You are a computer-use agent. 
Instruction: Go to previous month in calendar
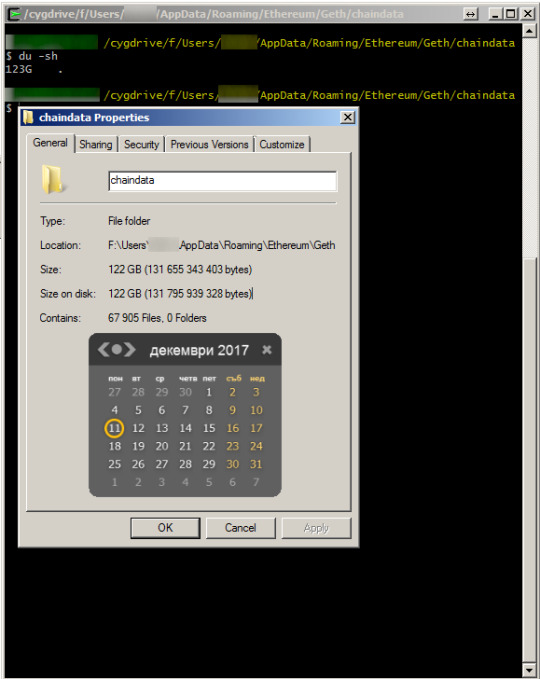[x=103, y=349]
